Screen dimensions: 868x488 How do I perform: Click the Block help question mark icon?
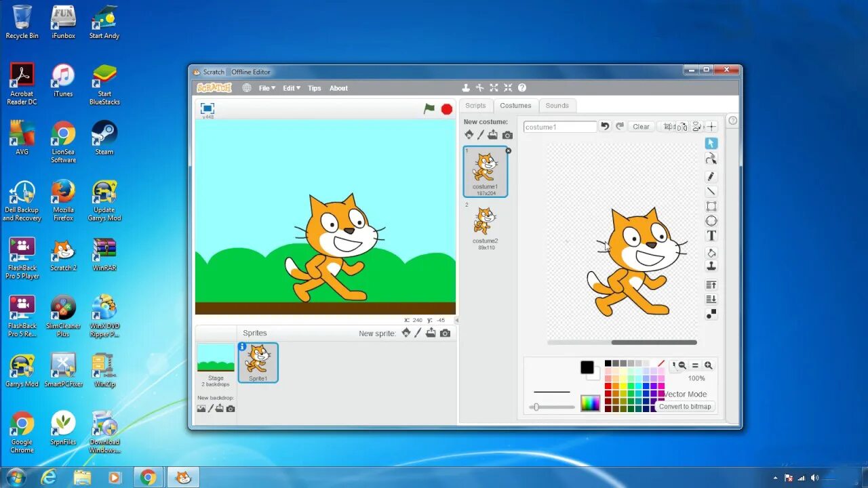tap(521, 88)
